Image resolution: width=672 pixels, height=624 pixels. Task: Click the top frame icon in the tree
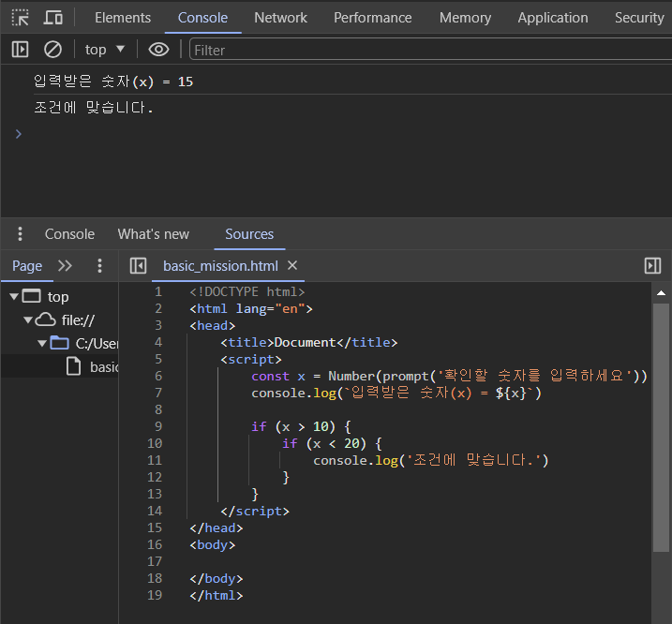tap(31, 296)
